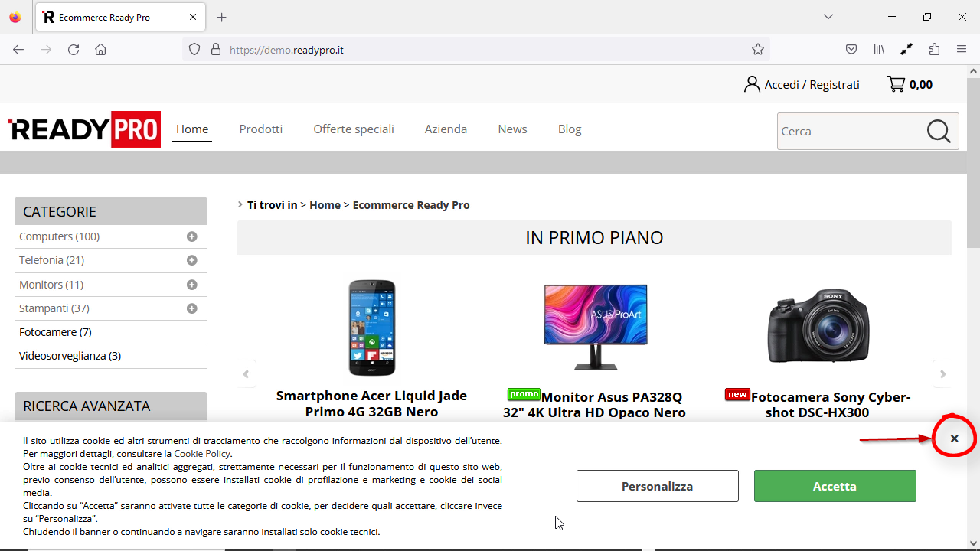Viewport: 980px width, 551px height.
Task: Open the News menu item
Action: pos(512,129)
